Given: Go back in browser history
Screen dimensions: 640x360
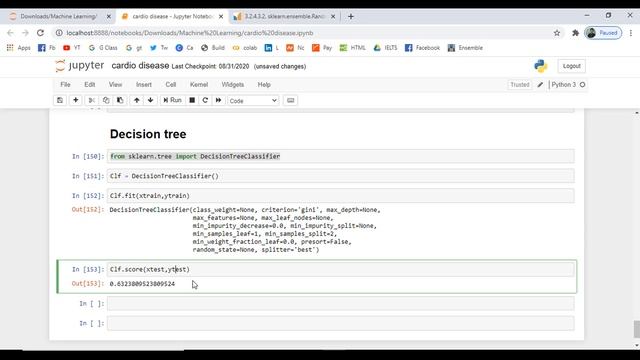Looking at the screenshot, I should (x=11, y=33).
